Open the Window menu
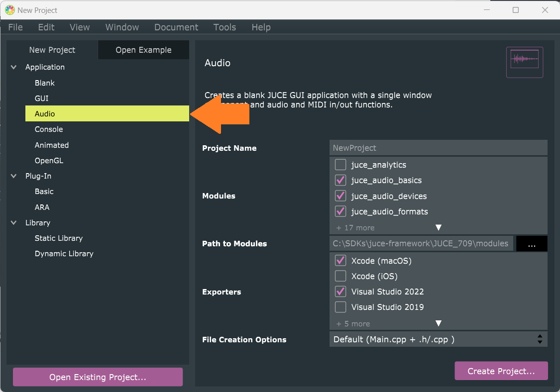 (122, 27)
